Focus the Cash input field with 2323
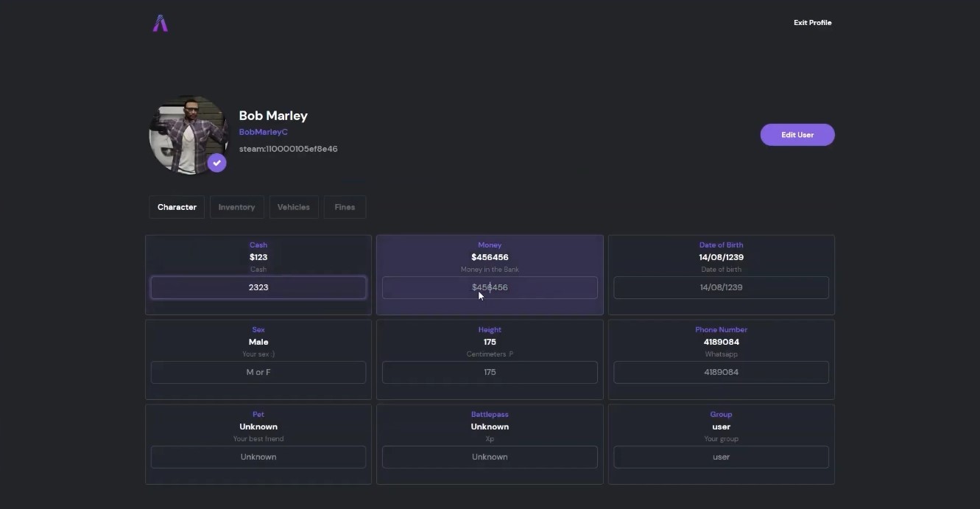This screenshot has width=980, height=509. [258, 287]
